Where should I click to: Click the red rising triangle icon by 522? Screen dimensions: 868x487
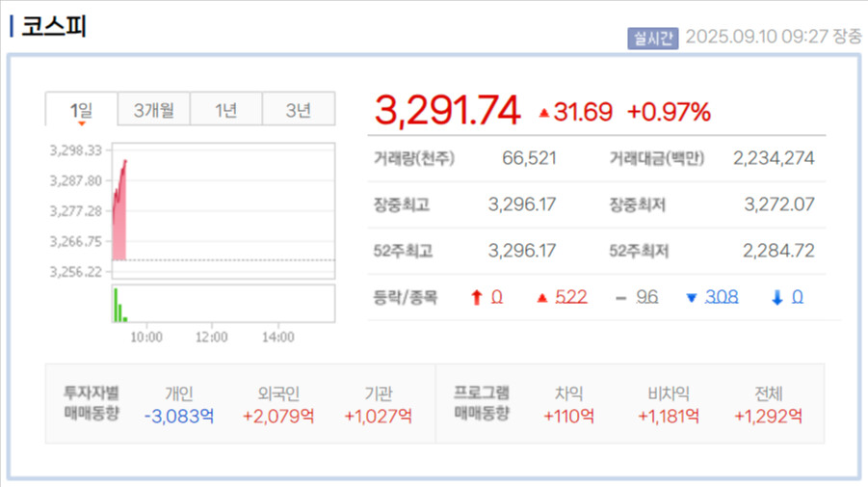[x=542, y=298]
